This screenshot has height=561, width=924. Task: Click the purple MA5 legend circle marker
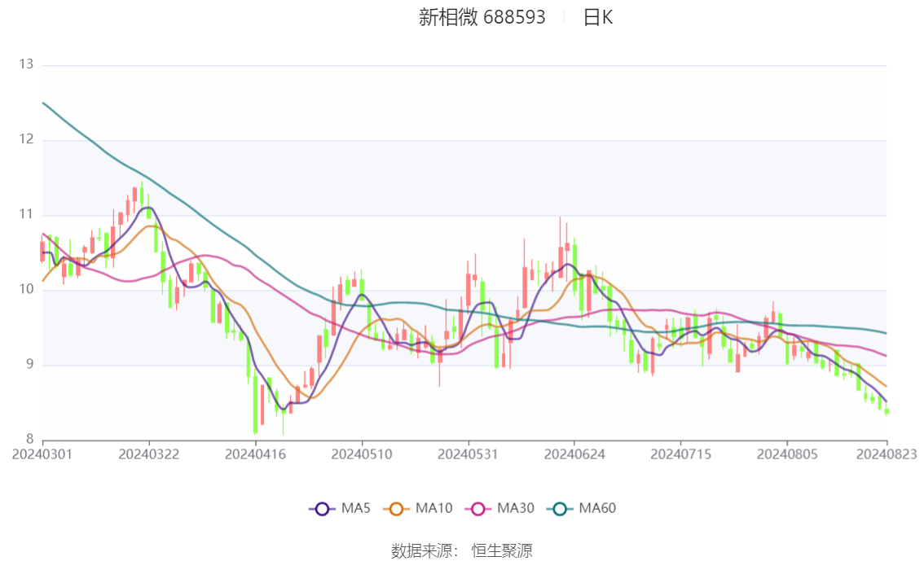(322, 509)
